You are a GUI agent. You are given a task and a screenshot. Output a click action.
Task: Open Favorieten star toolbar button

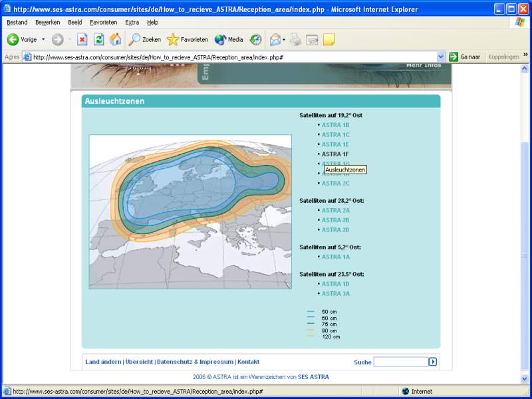pos(188,40)
